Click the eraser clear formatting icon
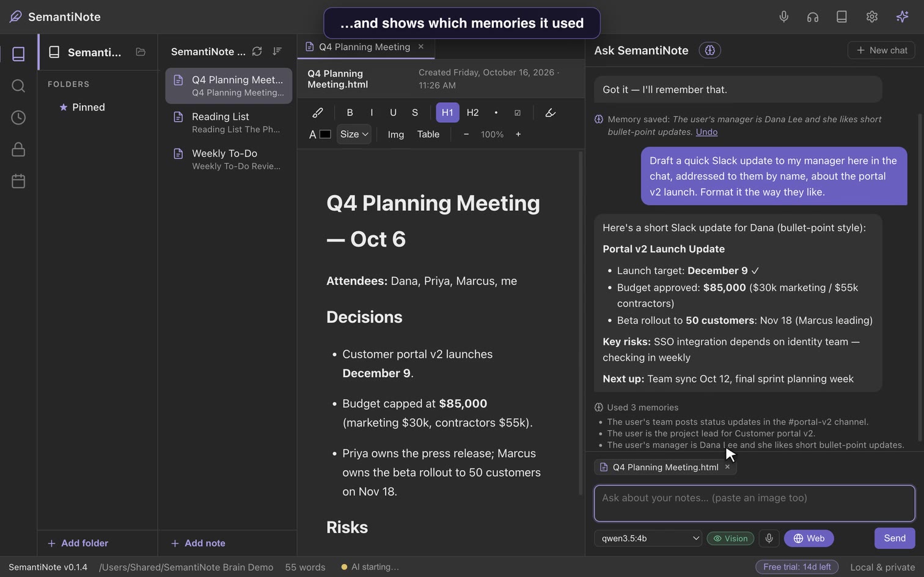Screen dimensions: 924x577 pos(550,112)
